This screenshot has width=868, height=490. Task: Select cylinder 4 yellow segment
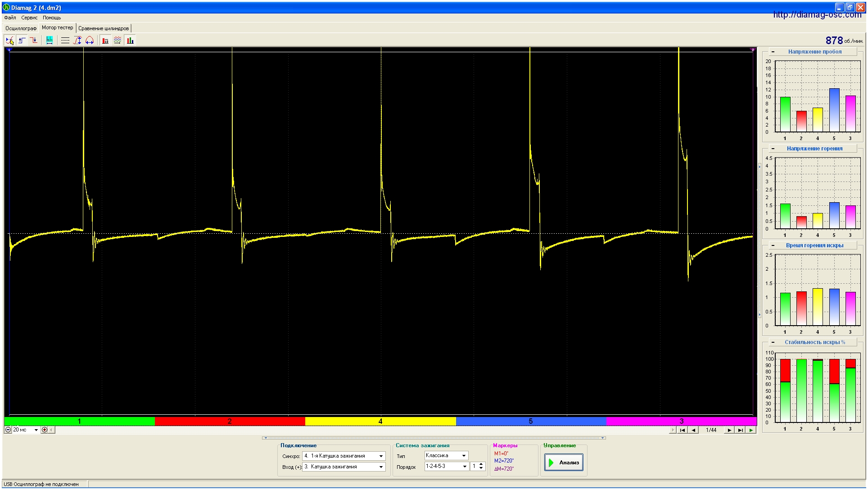380,422
